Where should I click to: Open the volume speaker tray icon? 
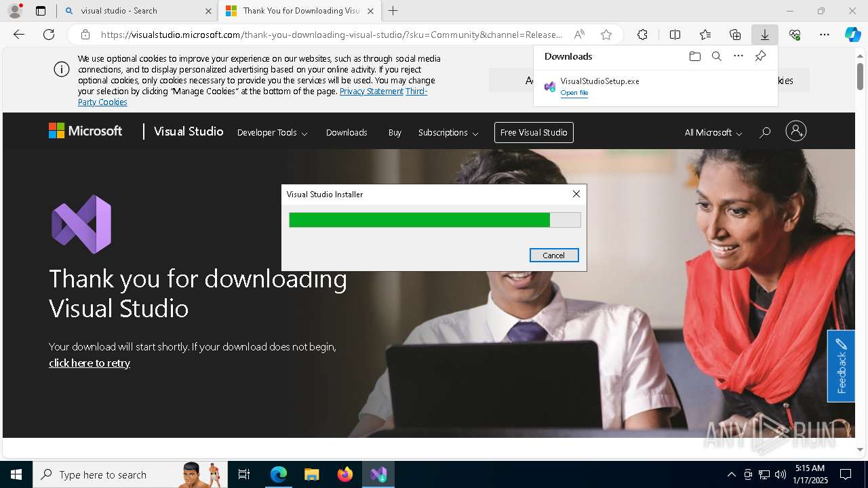[781, 474]
